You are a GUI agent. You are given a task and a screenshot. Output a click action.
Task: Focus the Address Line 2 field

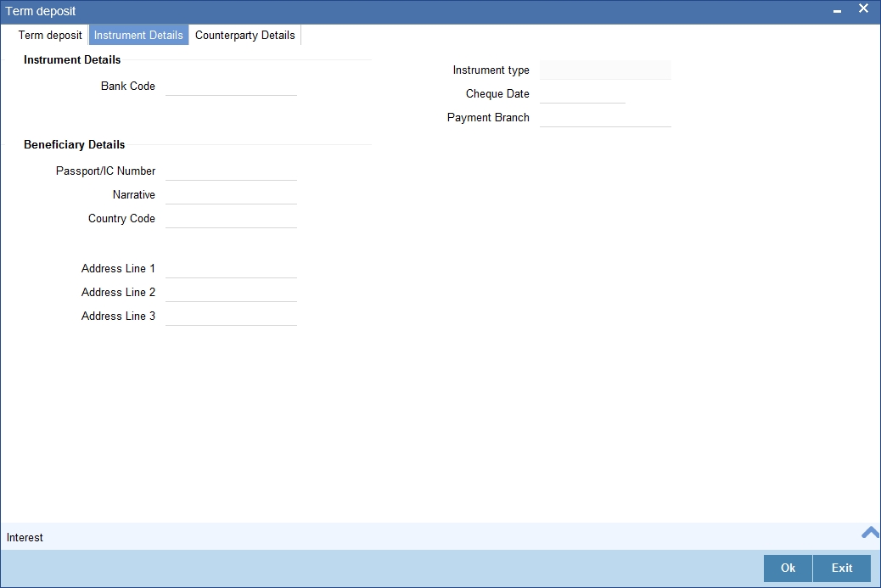click(231, 292)
